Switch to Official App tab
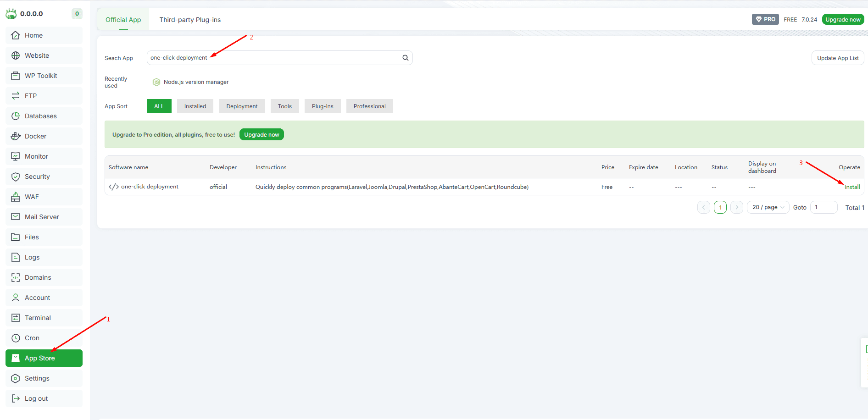The width and height of the screenshot is (868, 420). [x=123, y=20]
